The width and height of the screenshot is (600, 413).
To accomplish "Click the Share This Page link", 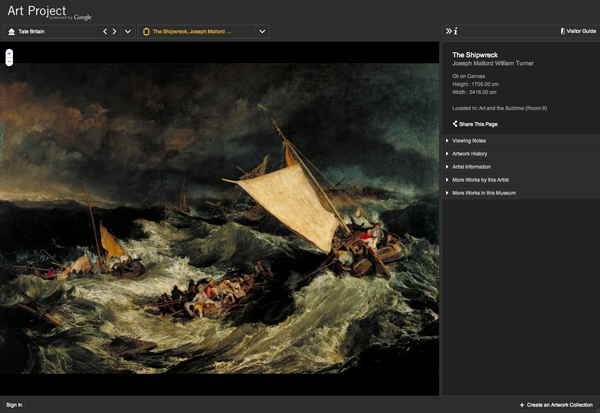I will 475,124.
